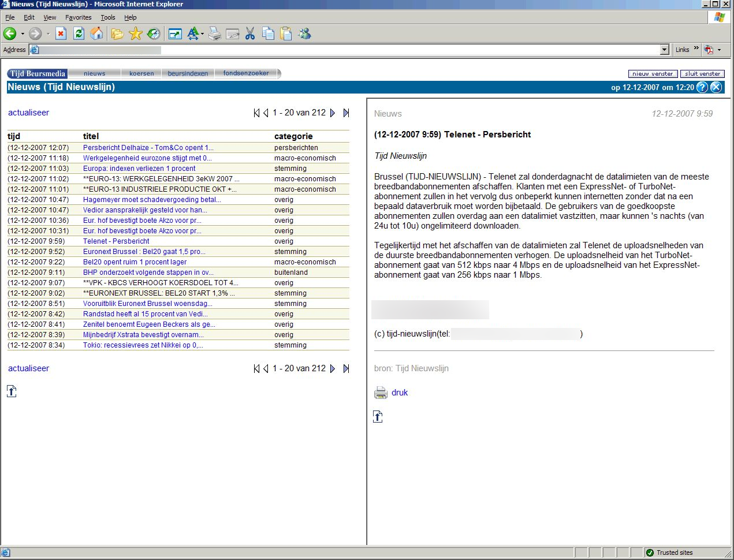This screenshot has width=734, height=560.
Task: Open article Persbericht Delhaize - Tom&Co
Action: [148, 148]
